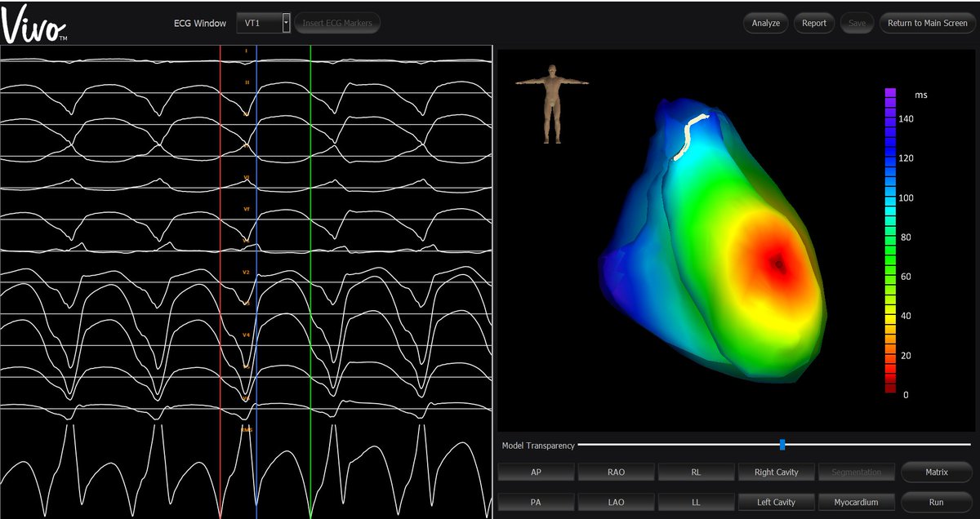980x519 pixels.
Task: Switch heart model to LAO view
Action: click(617, 502)
